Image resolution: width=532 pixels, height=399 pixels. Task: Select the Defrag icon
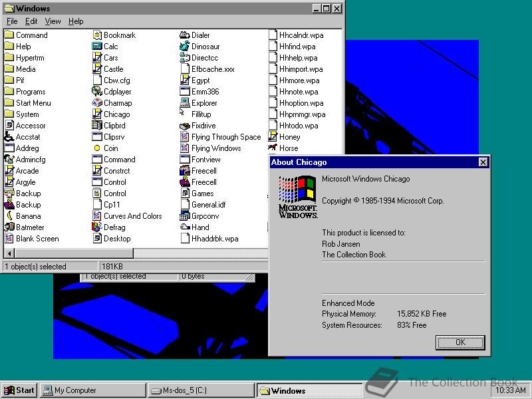pyautogui.click(x=97, y=227)
